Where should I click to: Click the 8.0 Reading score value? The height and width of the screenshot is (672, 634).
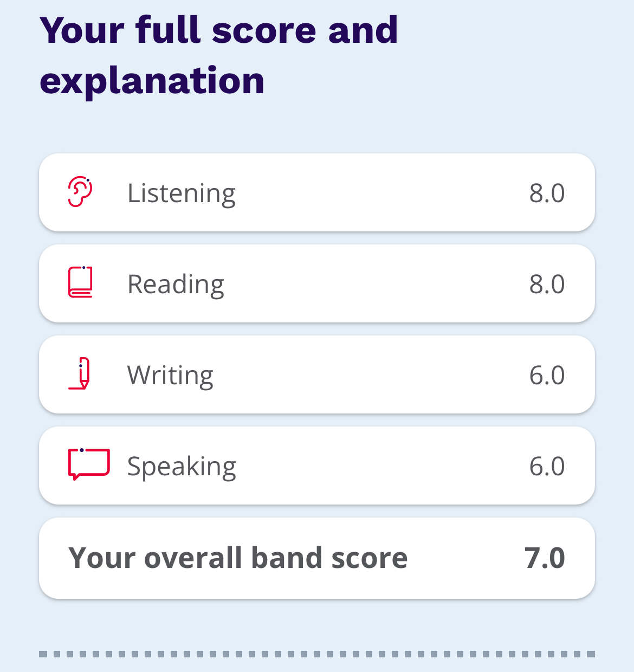click(547, 285)
